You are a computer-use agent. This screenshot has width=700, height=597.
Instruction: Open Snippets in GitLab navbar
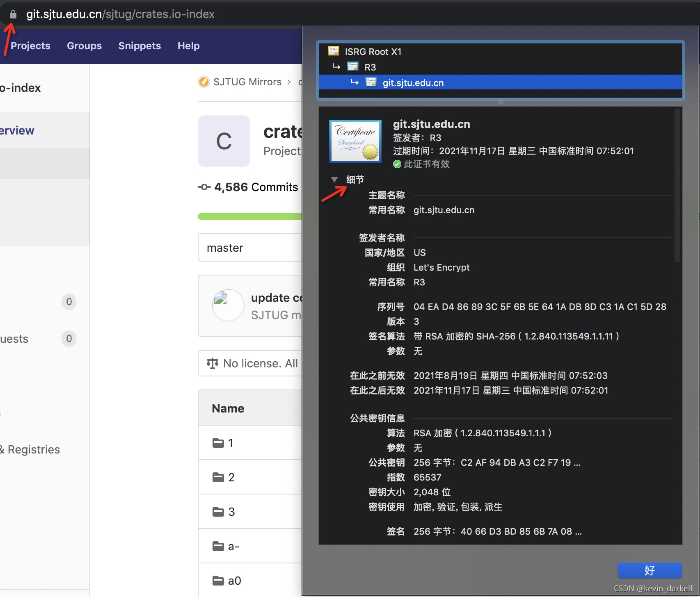tap(140, 46)
